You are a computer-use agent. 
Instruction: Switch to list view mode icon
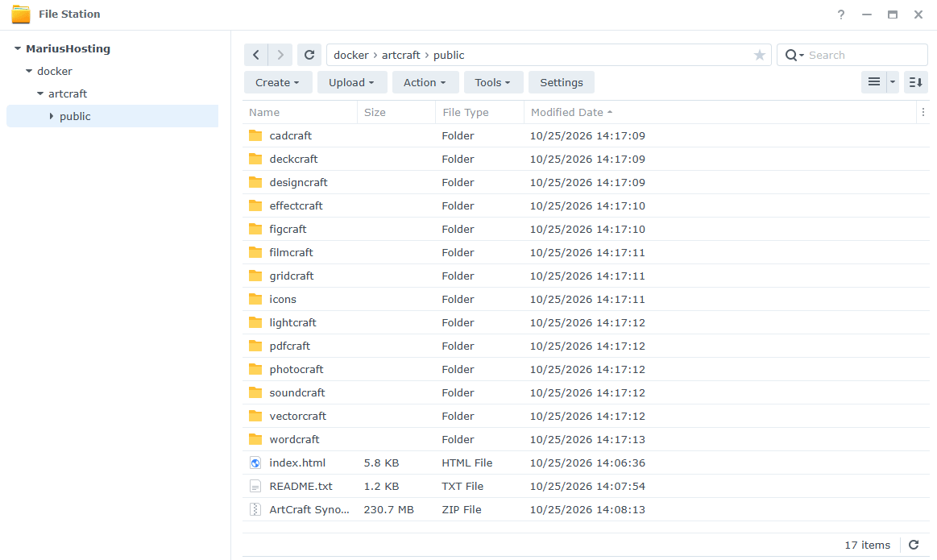point(873,82)
